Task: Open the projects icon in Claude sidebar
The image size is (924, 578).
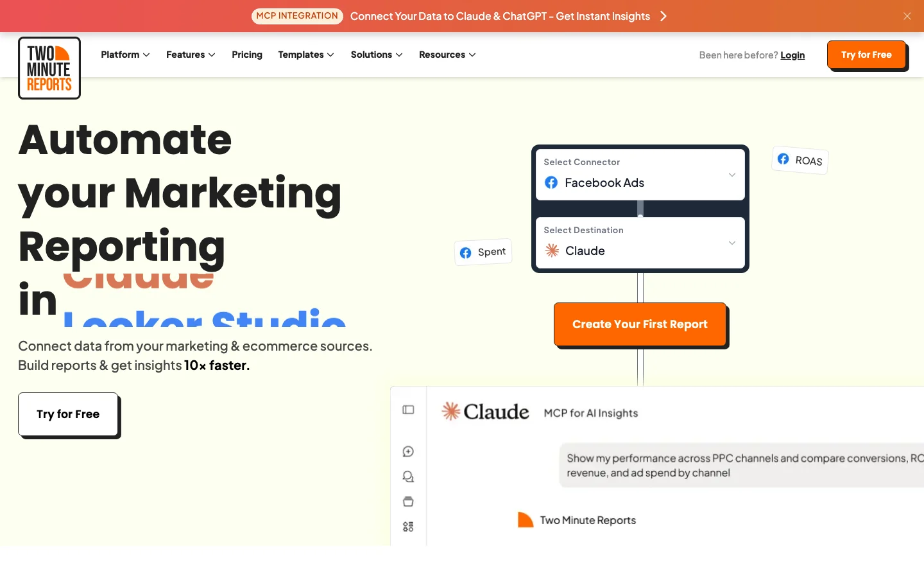Action: tap(408, 502)
